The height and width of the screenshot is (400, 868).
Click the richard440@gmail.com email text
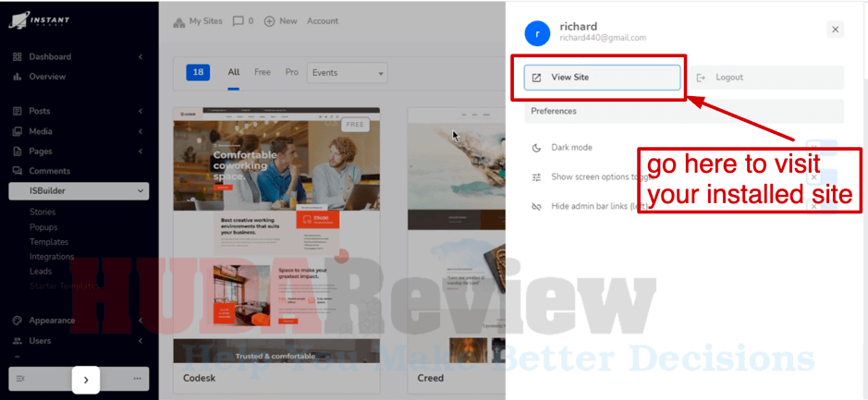pyautogui.click(x=603, y=38)
